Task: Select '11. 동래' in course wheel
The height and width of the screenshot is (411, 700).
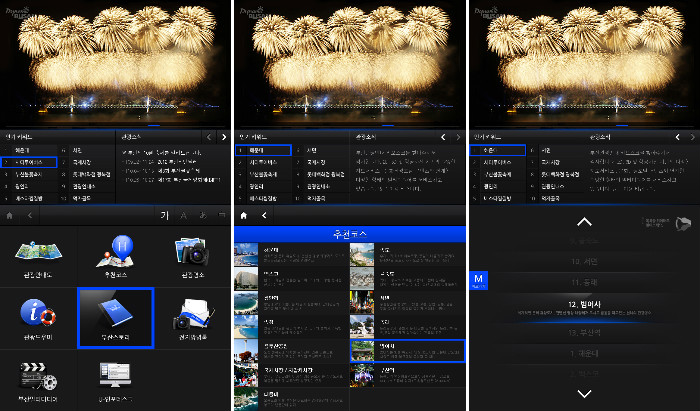Action: click(x=584, y=282)
